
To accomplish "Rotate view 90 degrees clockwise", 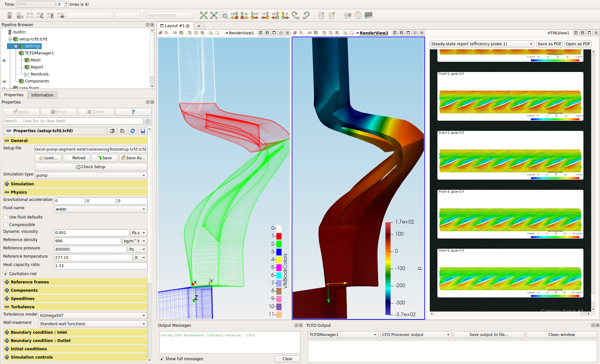I will pos(295,15).
